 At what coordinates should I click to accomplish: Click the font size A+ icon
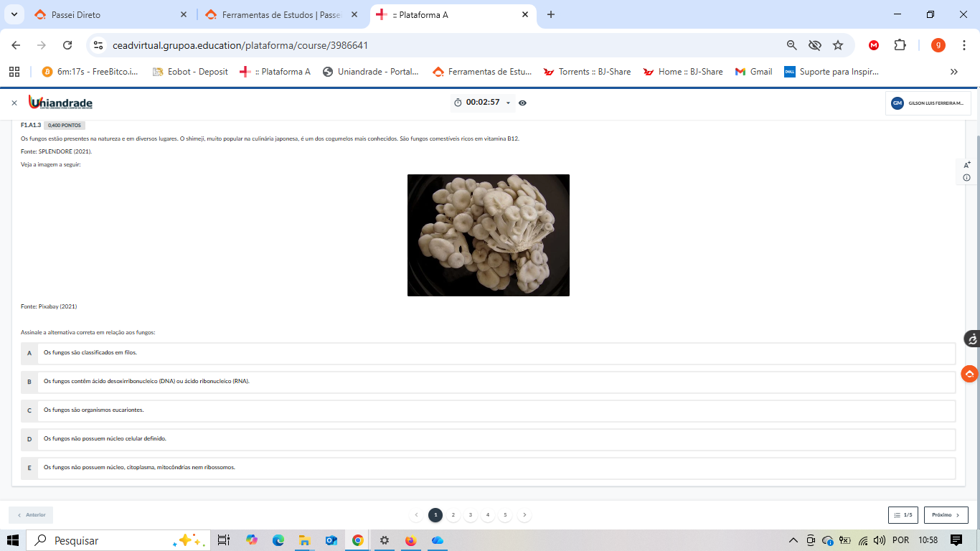click(x=967, y=165)
